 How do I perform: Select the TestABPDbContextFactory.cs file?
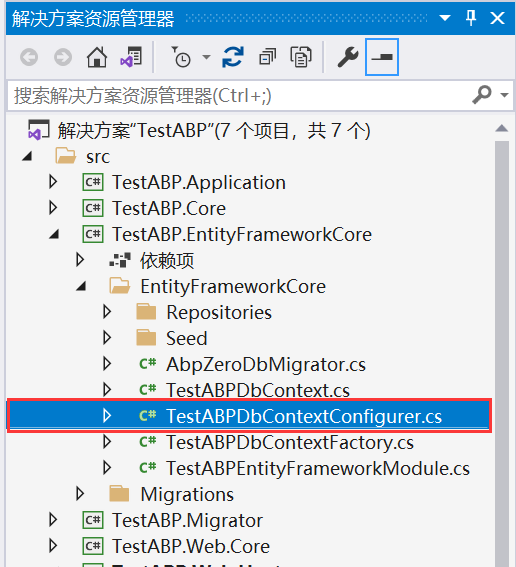pyautogui.click(x=290, y=443)
